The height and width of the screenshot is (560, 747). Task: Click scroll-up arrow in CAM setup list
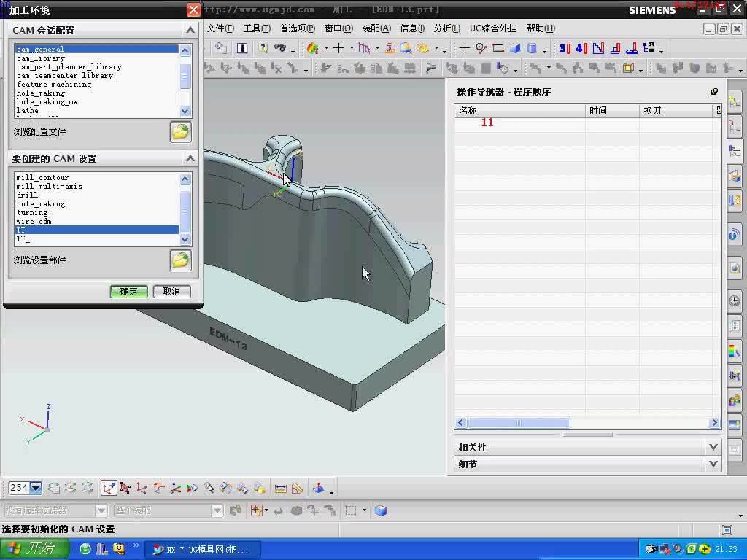185,179
